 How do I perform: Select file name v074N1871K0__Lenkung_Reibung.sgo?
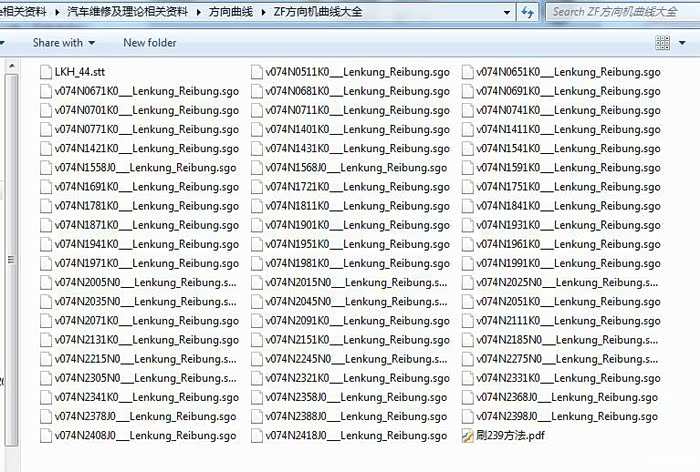[x=147, y=226]
